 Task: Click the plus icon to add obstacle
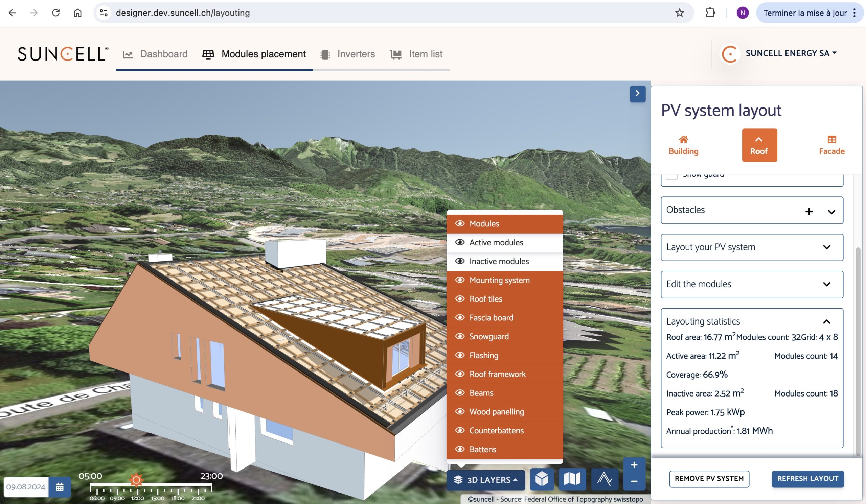coord(808,212)
